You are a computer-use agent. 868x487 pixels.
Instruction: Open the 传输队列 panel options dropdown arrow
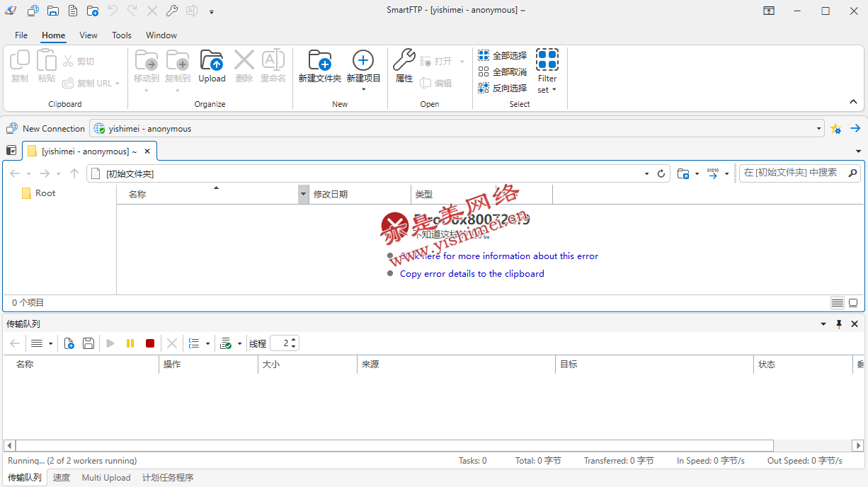click(x=823, y=324)
